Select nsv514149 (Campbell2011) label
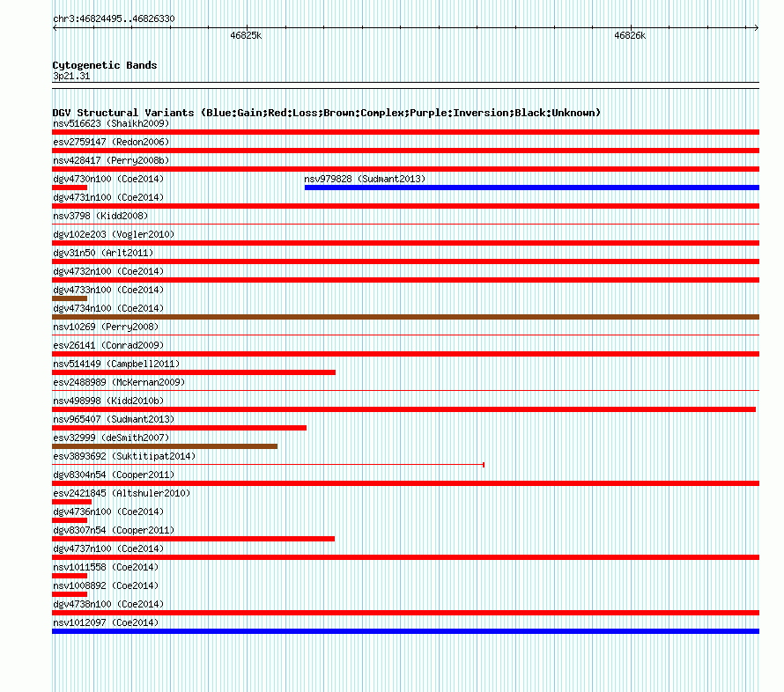This screenshot has height=692, width=784. (x=116, y=364)
